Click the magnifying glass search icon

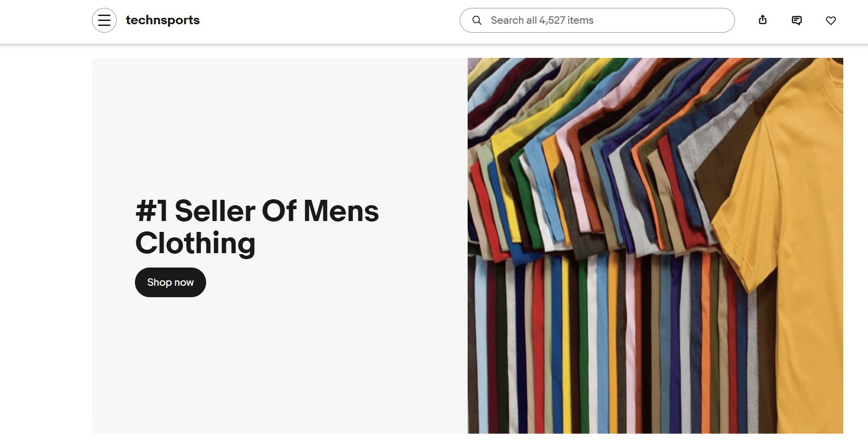click(477, 20)
